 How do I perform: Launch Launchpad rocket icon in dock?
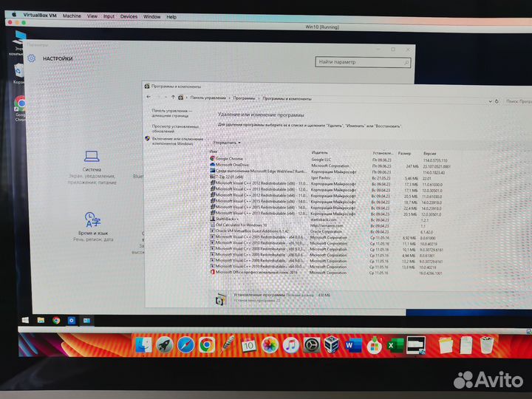pos(165,345)
